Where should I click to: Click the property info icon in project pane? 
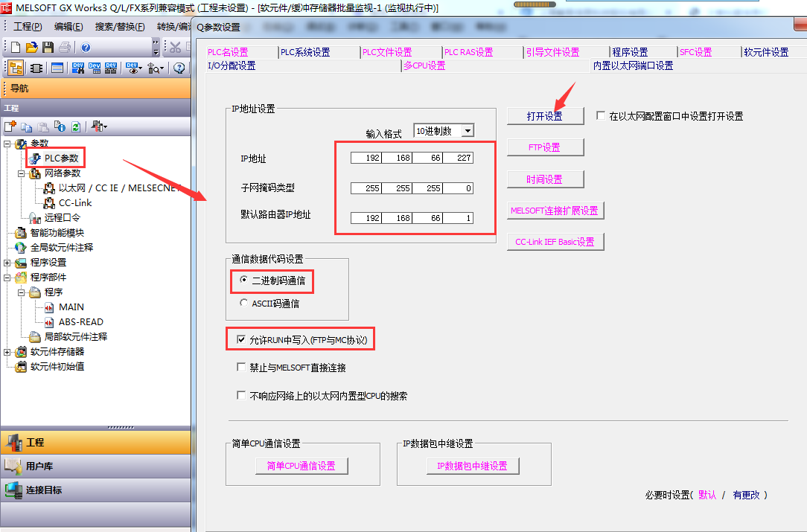click(60, 126)
